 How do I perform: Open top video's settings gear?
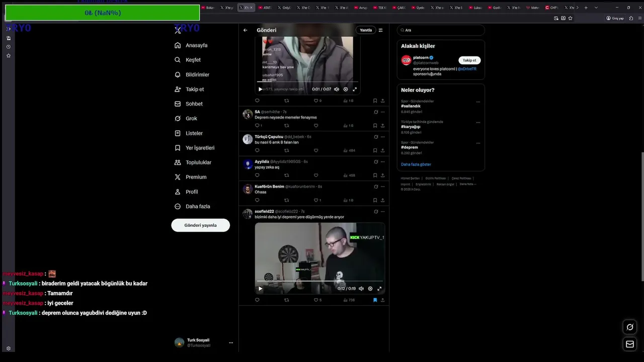coord(346,89)
